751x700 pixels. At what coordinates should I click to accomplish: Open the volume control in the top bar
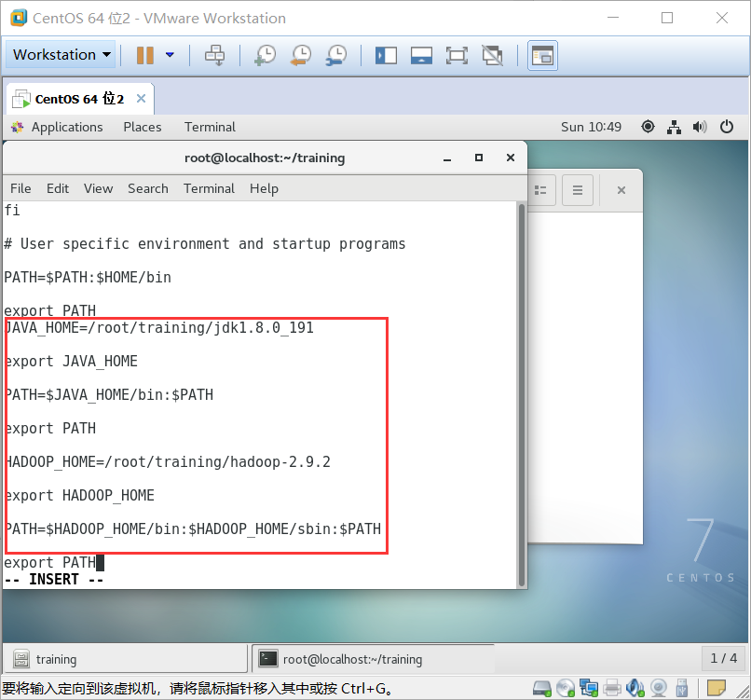(x=700, y=127)
